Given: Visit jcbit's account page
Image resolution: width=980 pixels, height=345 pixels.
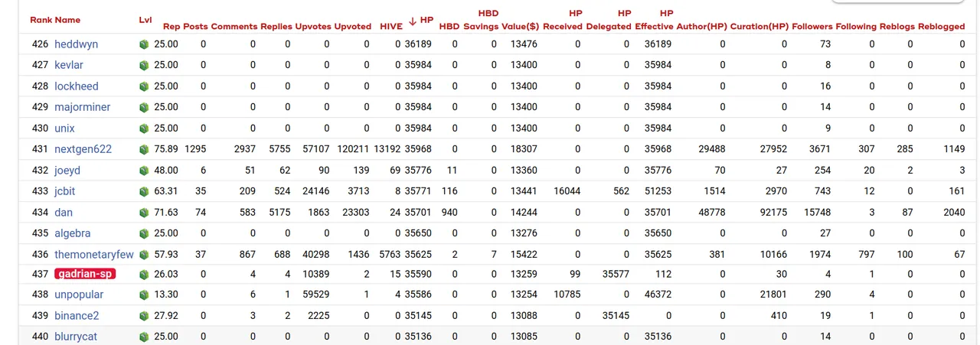Looking at the screenshot, I should 66,191.
